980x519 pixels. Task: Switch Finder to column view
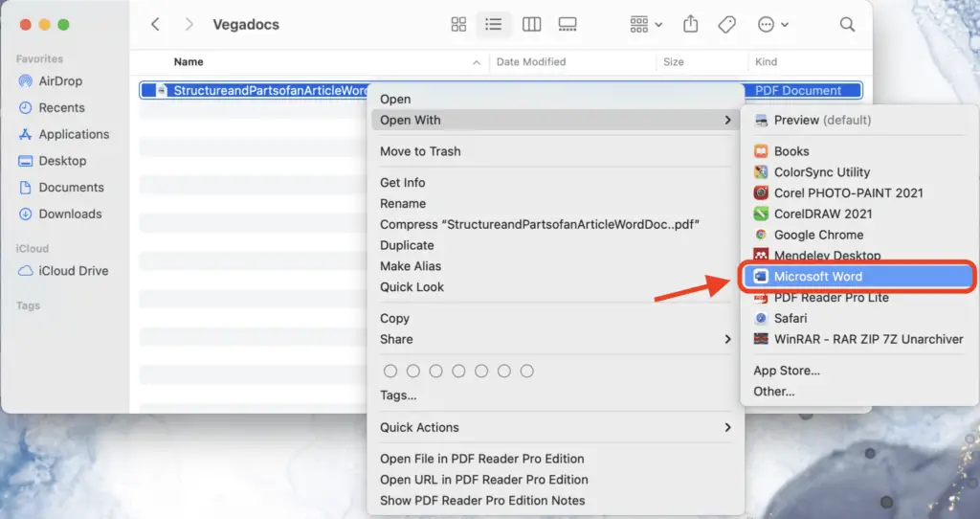531,24
